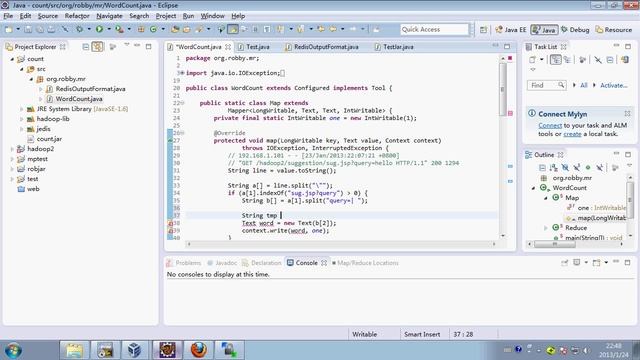The width and height of the screenshot is (640, 360).
Task: Click the Quick Access search field
Action: (x=434, y=29)
